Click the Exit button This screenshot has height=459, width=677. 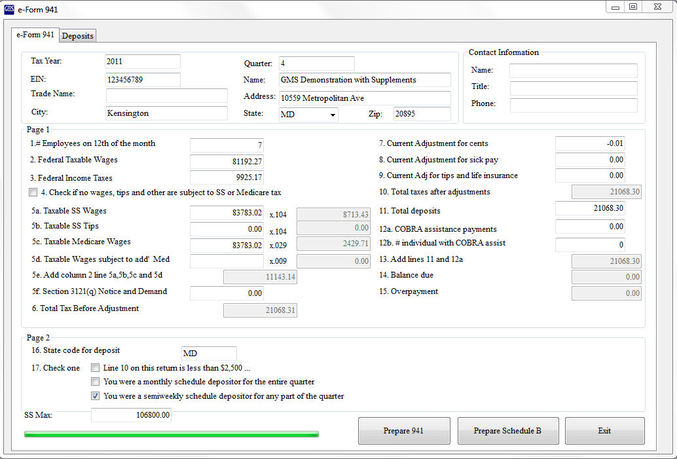point(604,431)
